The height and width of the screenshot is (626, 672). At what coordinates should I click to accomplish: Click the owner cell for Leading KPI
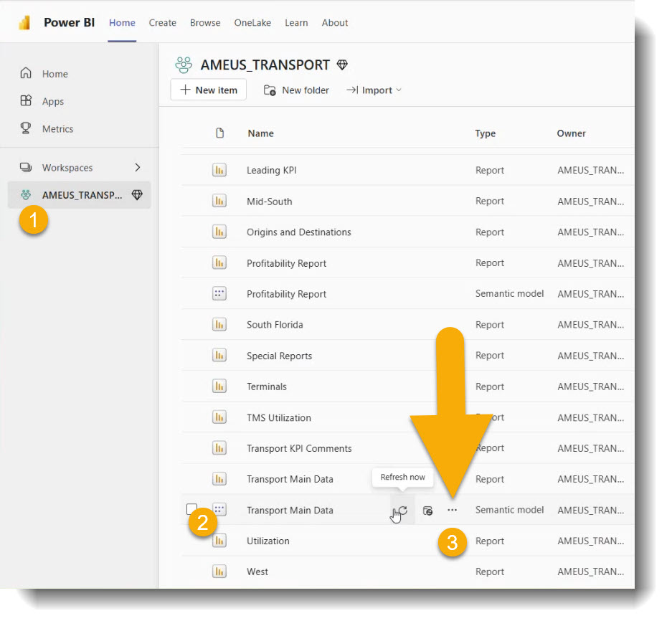[590, 170]
